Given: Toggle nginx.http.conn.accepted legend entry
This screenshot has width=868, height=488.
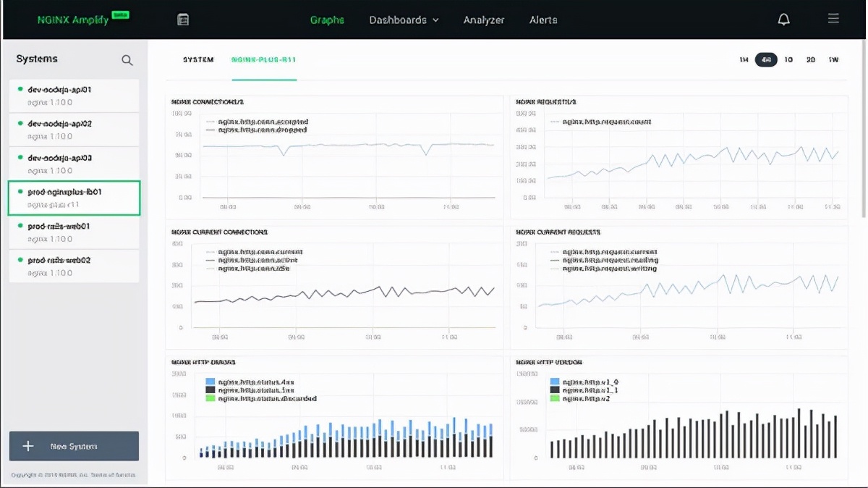Looking at the screenshot, I should pyautogui.click(x=258, y=122).
